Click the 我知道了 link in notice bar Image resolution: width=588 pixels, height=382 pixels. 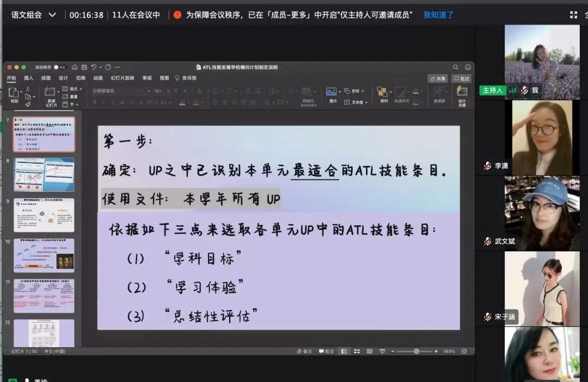[438, 15]
